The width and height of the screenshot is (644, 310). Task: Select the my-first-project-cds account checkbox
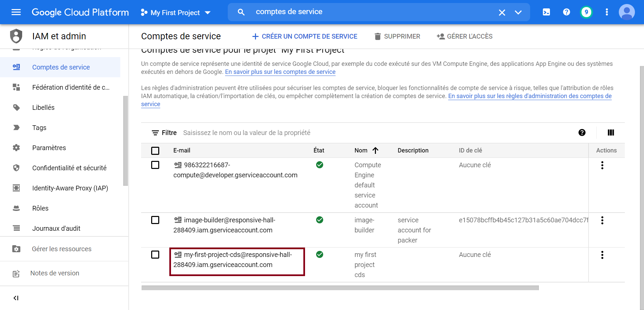click(x=155, y=255)
